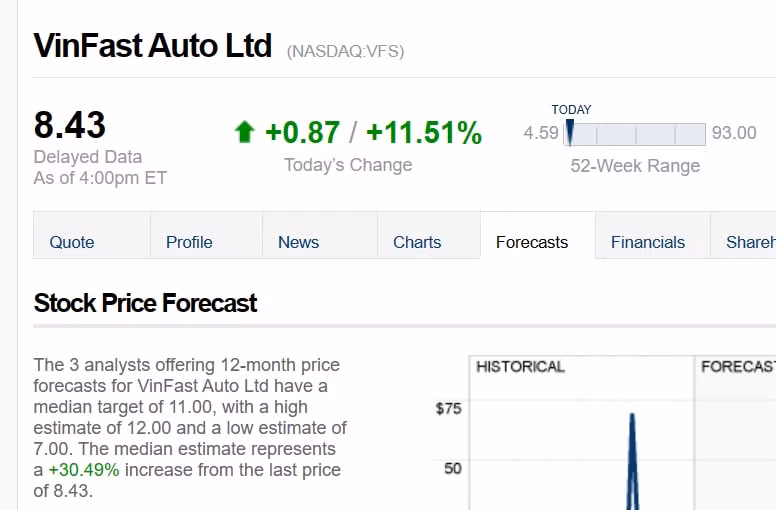Screen dimensions: 776x510
Task: Click the FORECAST chart header
Action: (738, 367)
